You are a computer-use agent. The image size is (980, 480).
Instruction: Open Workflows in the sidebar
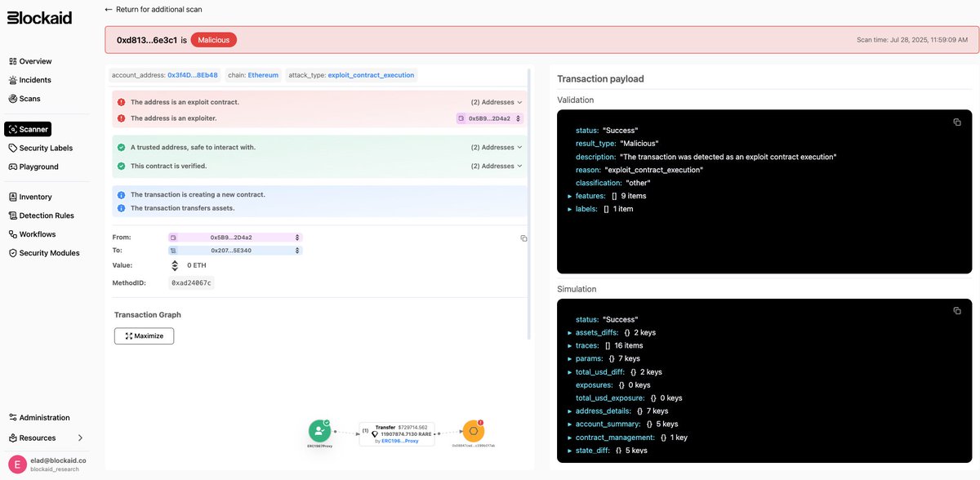click(32, 234)
